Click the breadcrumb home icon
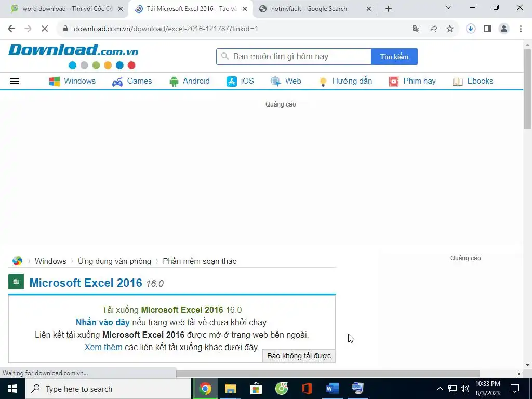Image resolution: width=532 pixels, height=399 pixels. 17,261
